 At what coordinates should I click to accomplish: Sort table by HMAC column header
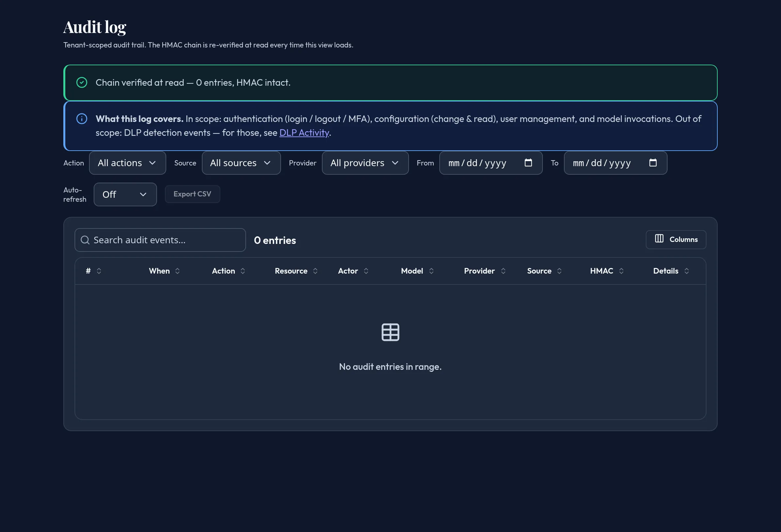(601, 271)
